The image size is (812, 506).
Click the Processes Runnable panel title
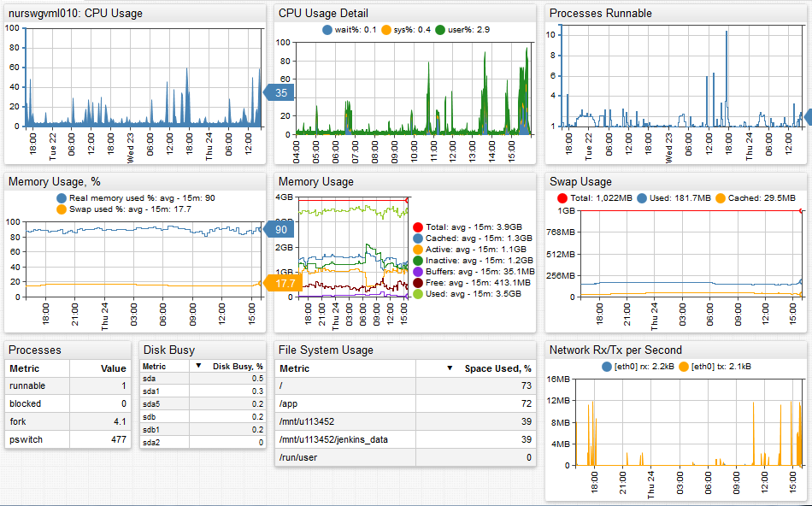[x=600, y=14]
